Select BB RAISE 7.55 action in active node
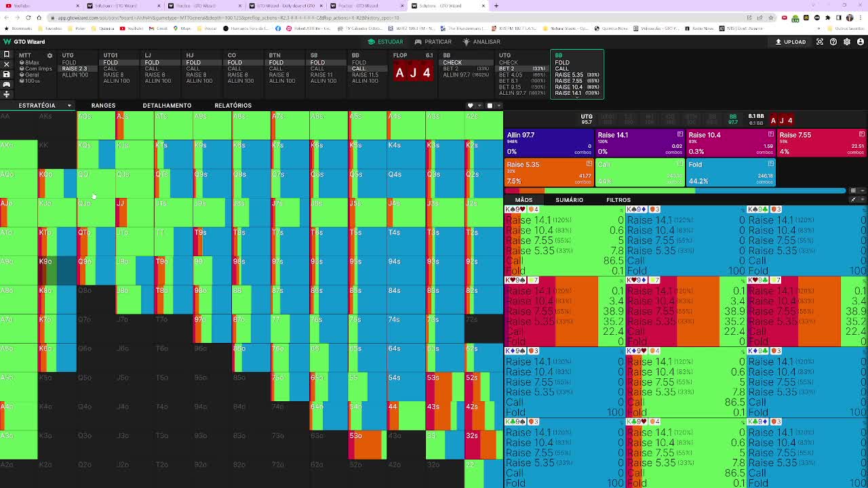Image resolution: width=868 pixels, height=488 pixels. 577,81
